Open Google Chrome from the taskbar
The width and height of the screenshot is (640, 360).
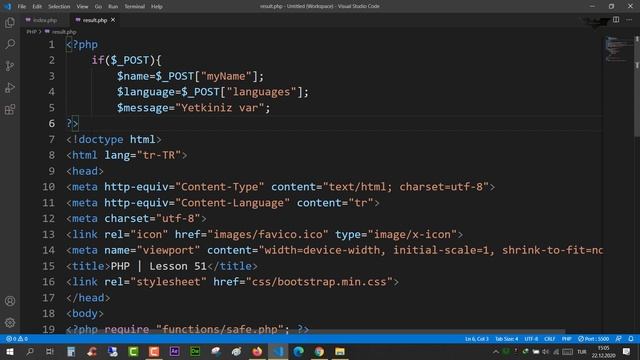click(x=319, y=351)
